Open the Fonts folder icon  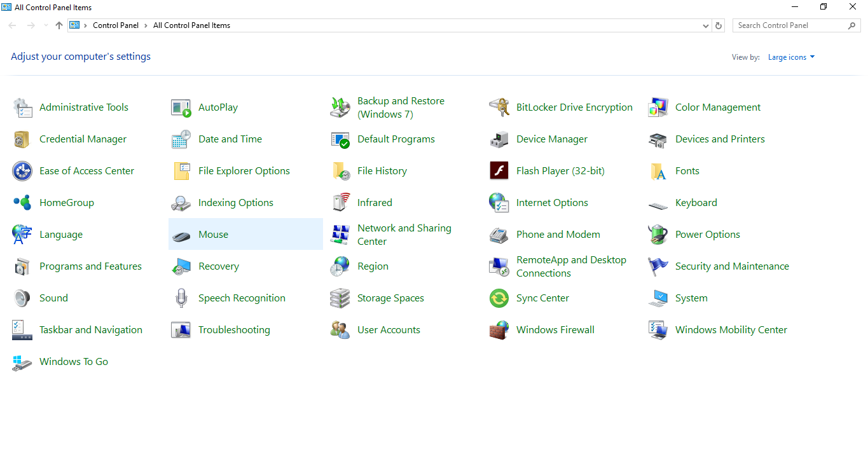pyautogui.click(x=658, y=171)
